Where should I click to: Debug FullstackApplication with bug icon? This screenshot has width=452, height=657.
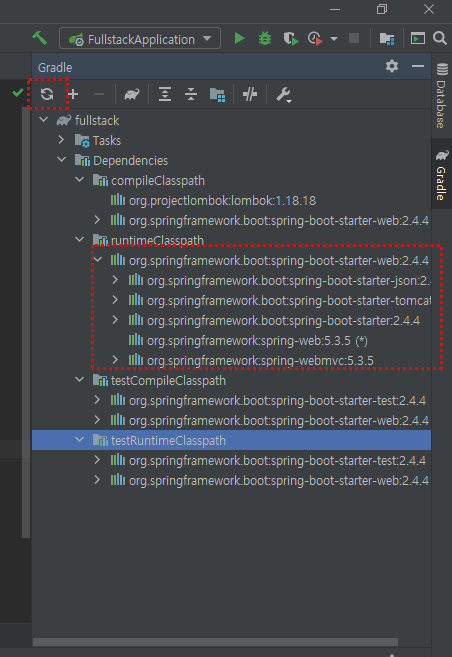265,39
